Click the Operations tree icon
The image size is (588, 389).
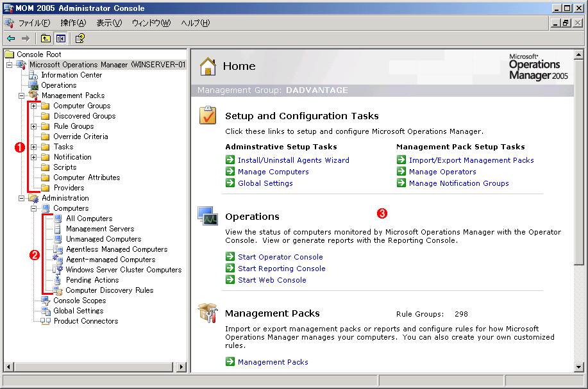(33, 85)
